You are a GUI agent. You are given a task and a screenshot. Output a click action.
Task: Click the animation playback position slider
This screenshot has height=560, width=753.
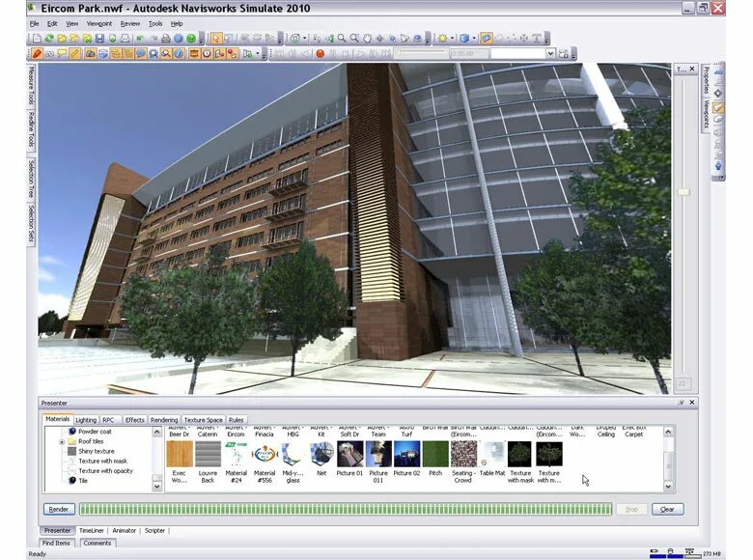point(422,54)
